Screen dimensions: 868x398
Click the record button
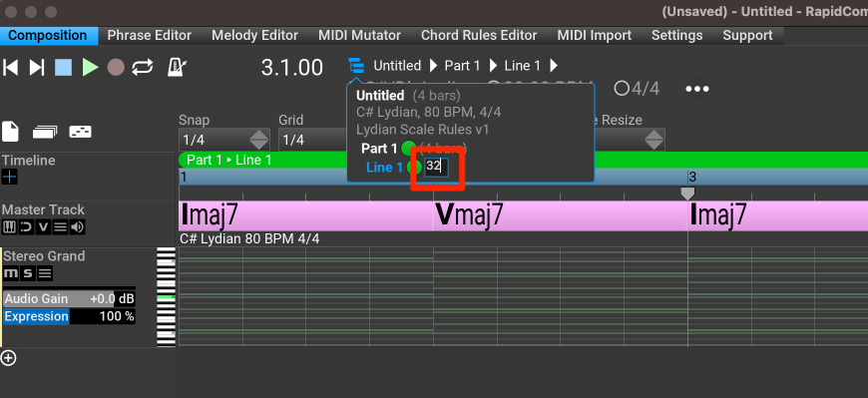point(116,68)
